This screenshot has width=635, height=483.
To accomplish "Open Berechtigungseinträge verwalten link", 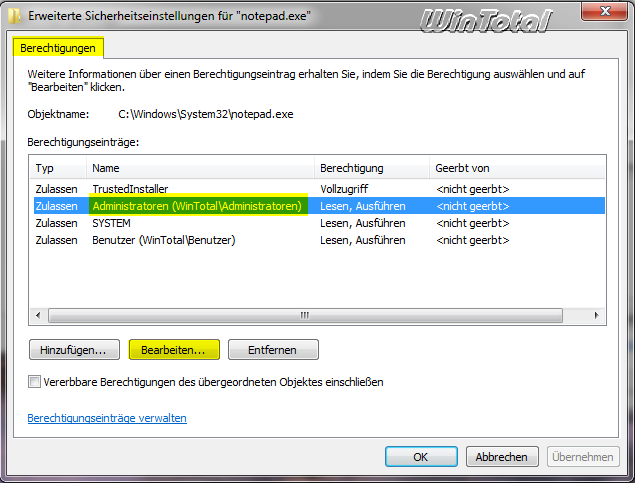I will pos(107,418).
